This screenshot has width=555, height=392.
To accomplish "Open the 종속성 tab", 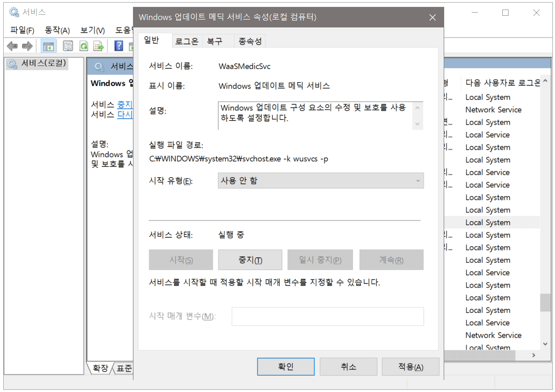I will [250, 41].
